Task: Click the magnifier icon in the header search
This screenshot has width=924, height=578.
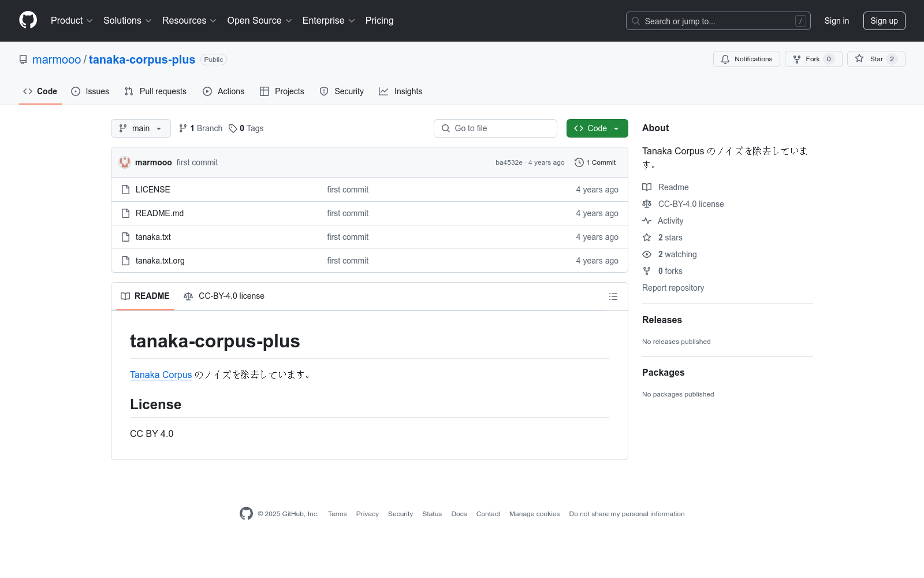Action: (636, 21)
